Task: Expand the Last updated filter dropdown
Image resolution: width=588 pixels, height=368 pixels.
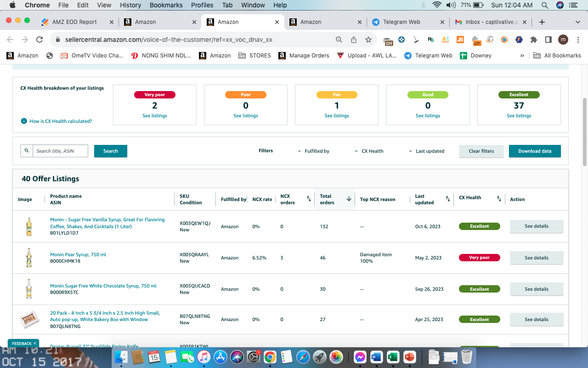Action: [427, 151]
